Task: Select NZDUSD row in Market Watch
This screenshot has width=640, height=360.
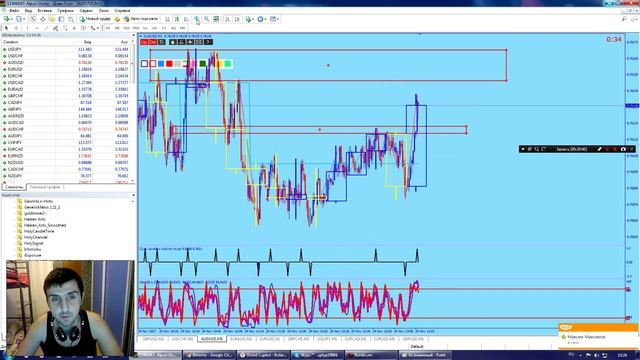Action: (66, 162)
